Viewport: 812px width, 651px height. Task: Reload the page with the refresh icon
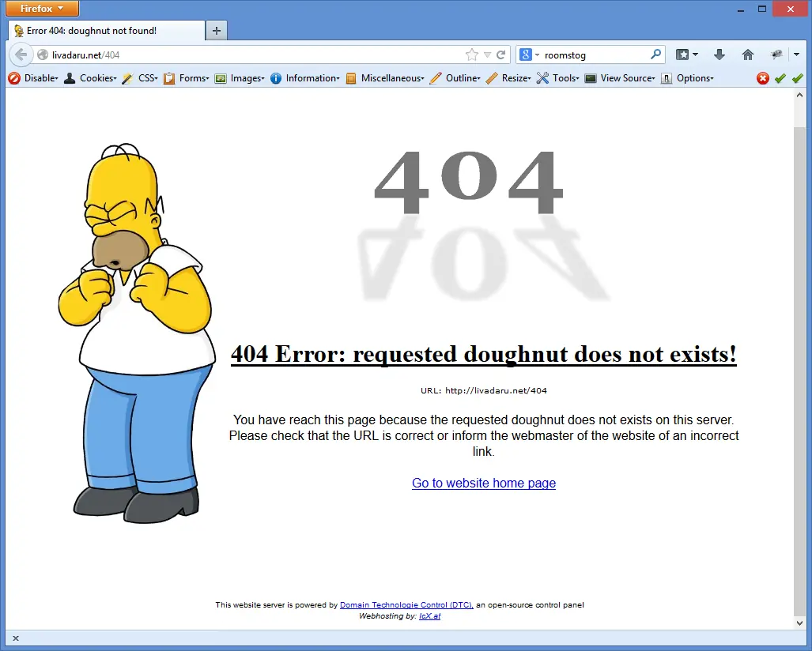[500, 55]
